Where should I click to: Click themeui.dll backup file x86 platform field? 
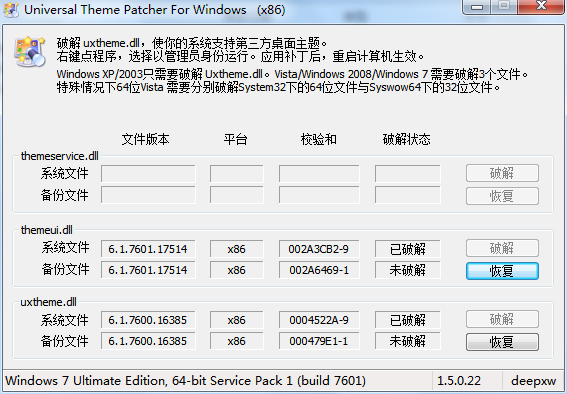pos(236,270)
